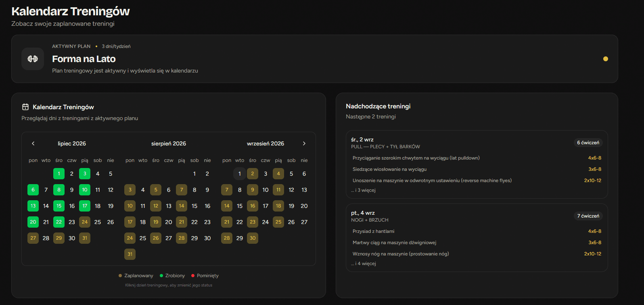Expand '... i 3 więcej' in śr., 2 wrz workout
This screenshot has width=644, height=305.
pos(363,190)
